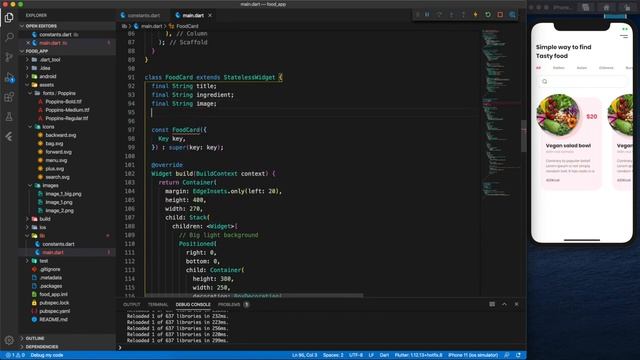
Task: Open menu.svg in the explorer
Action: pyautogui.click(x=56, y=160)
